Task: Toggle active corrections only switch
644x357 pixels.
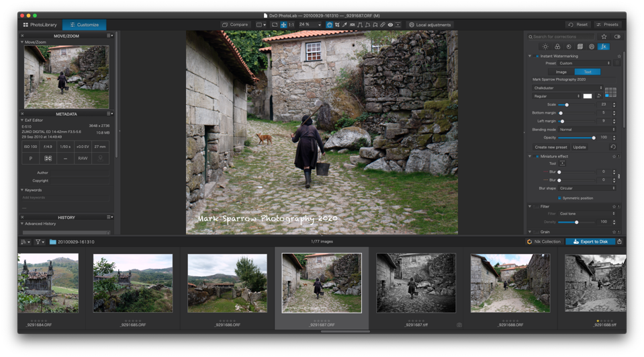Action: tap(617, 36)
